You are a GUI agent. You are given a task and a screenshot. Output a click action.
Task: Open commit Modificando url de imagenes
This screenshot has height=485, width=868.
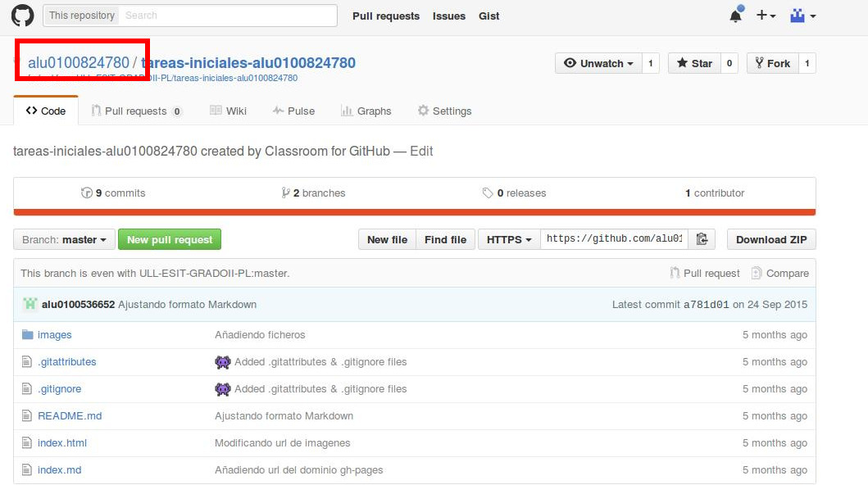(x=282, y=443)
